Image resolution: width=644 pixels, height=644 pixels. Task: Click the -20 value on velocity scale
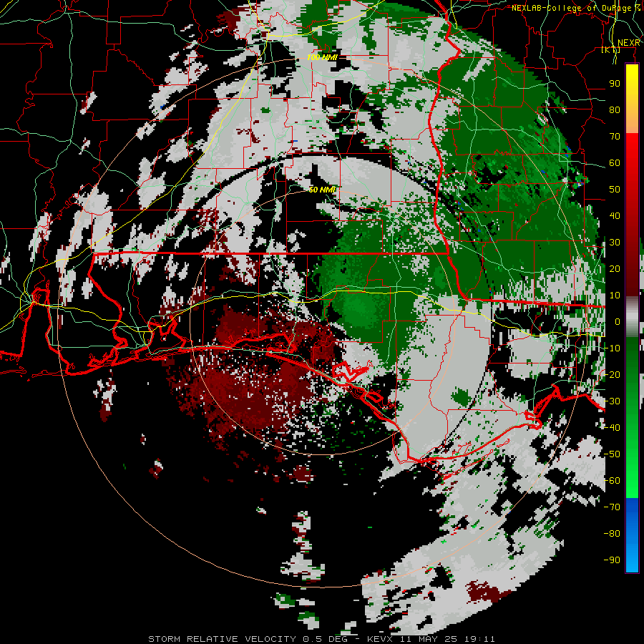tap(612, 374)
